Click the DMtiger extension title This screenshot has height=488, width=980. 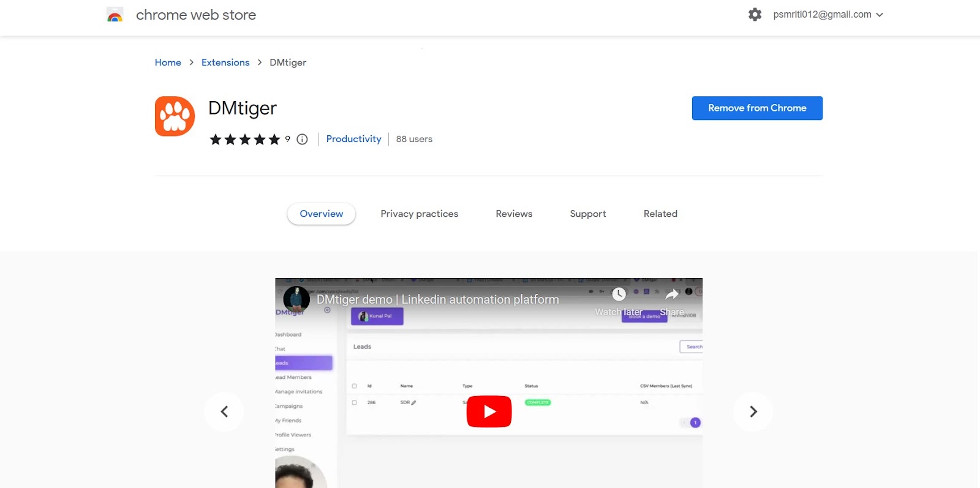243,108
